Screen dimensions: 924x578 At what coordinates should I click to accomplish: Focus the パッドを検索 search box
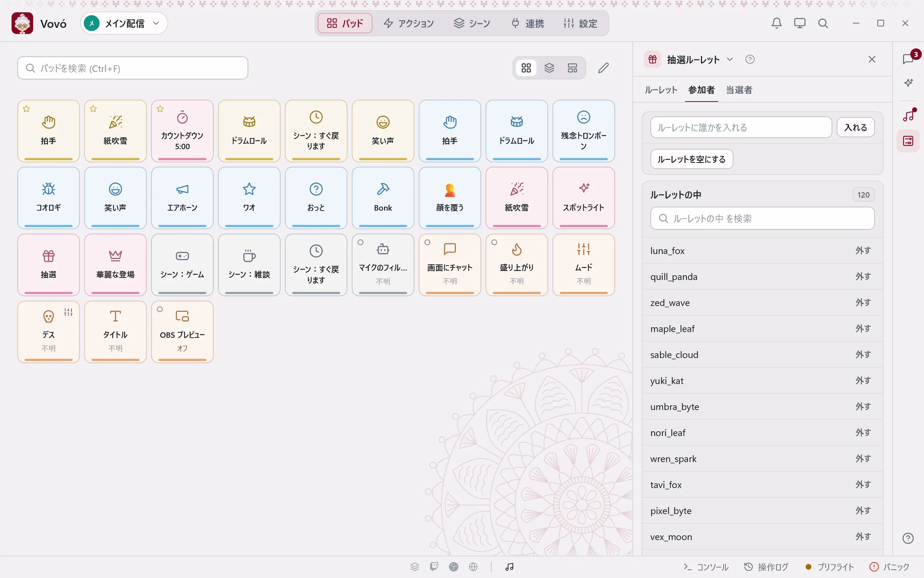coord(132,68)
